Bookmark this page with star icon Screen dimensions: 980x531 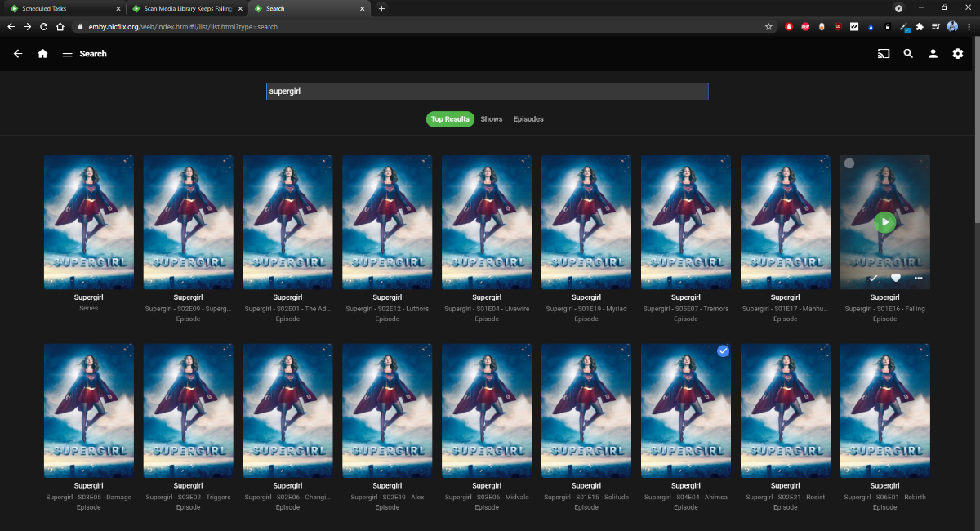(768, 26)
